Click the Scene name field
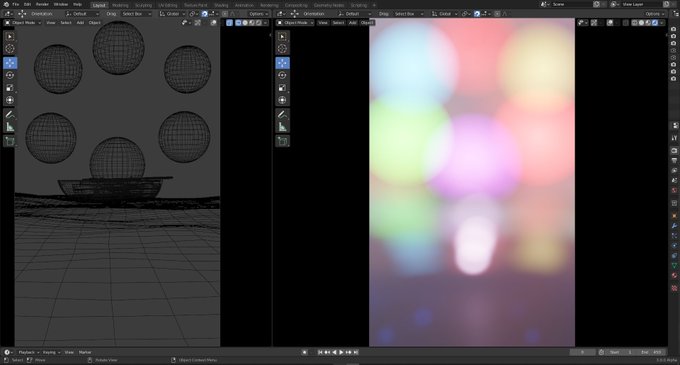The height and width of the screenshot is (365, 680). 572,4
